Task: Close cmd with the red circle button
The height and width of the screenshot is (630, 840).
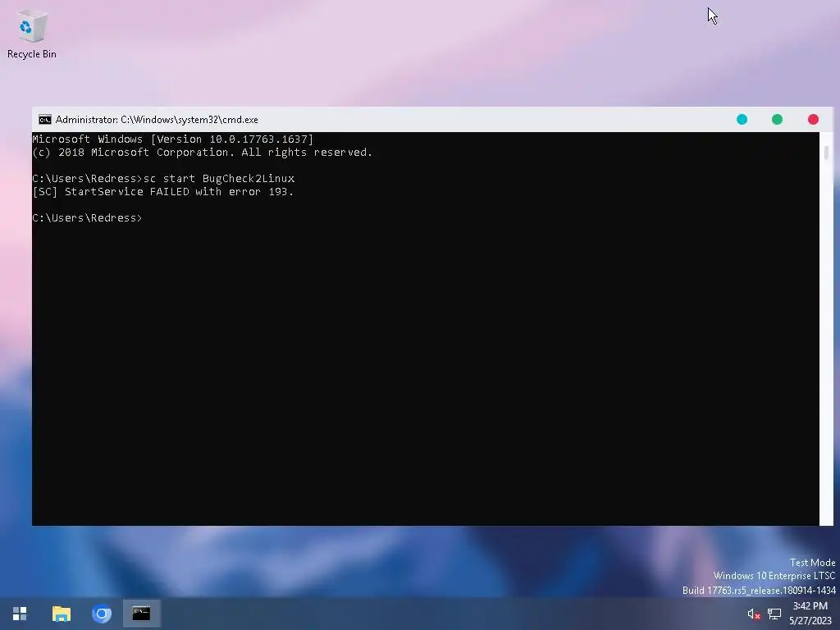Action: click(813, 120)
